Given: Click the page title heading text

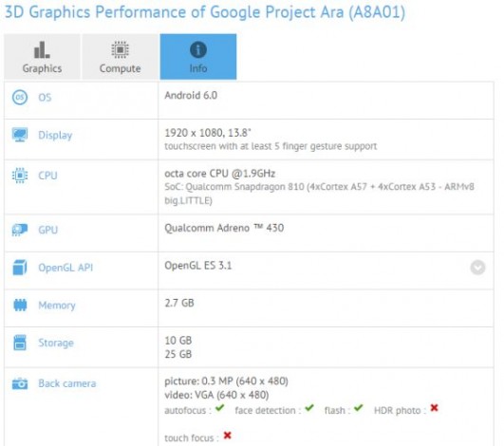Looking at the screenshot, I should pos(205,12).
